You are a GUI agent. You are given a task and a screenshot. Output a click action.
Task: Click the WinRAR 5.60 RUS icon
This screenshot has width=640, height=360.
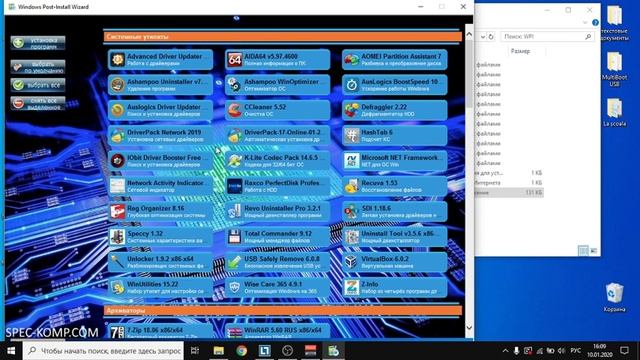[x=235, y=332]
